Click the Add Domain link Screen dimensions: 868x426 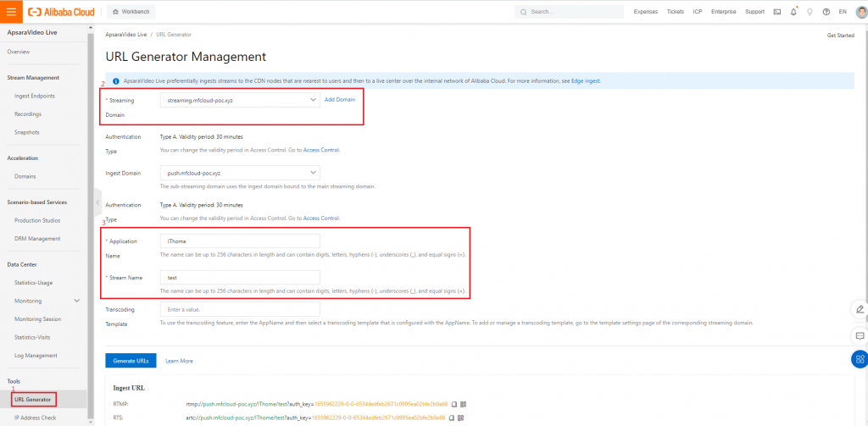pyautogui.click(x=340, y=100)
